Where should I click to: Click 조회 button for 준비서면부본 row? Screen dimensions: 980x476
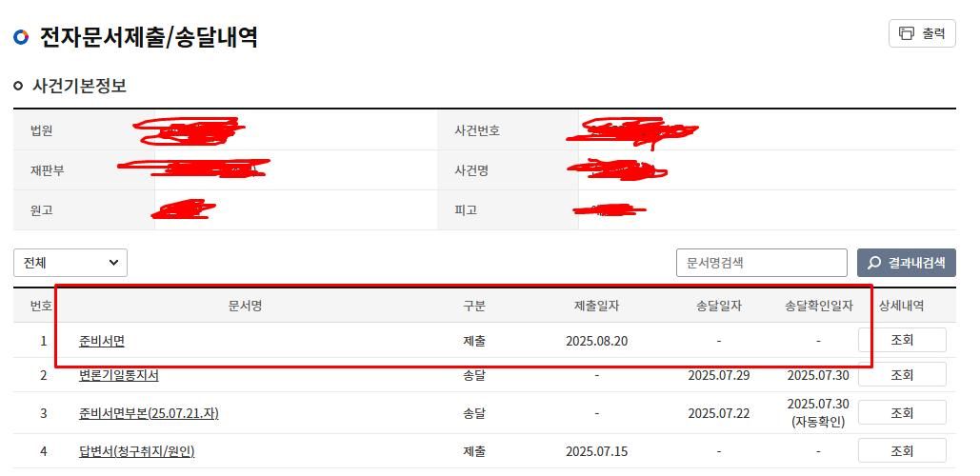coord(902,412)
